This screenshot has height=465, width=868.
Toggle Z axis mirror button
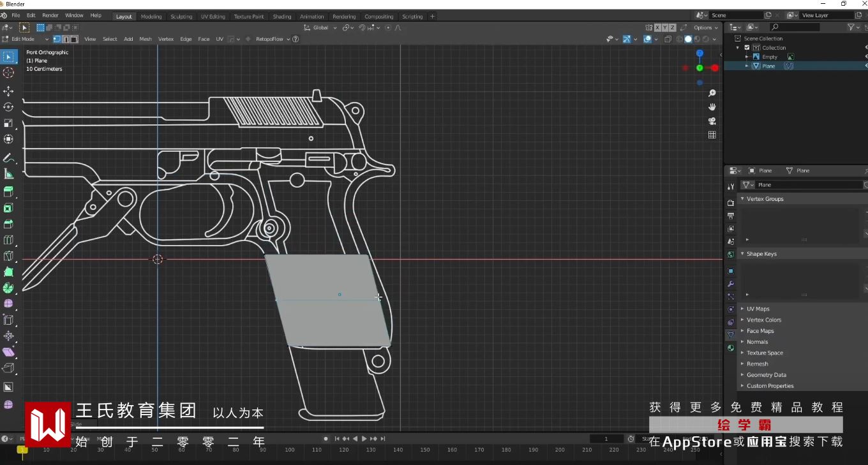point(671,27)
